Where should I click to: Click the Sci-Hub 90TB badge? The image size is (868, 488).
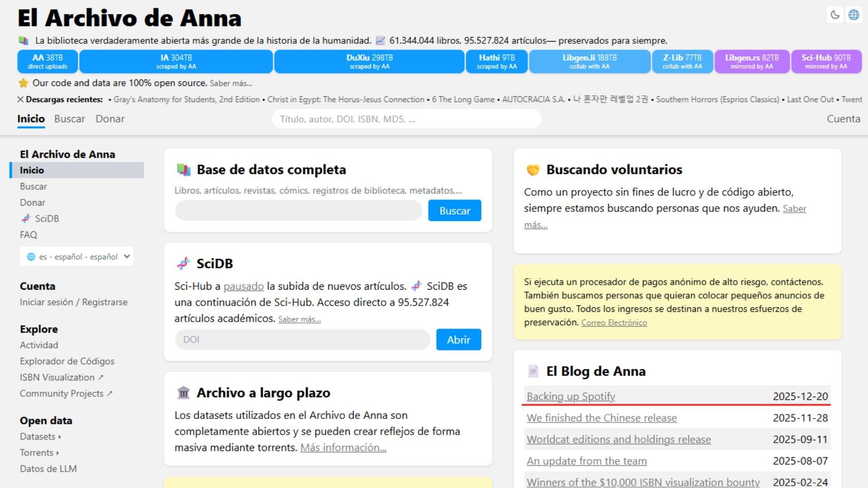click(826, 61)
